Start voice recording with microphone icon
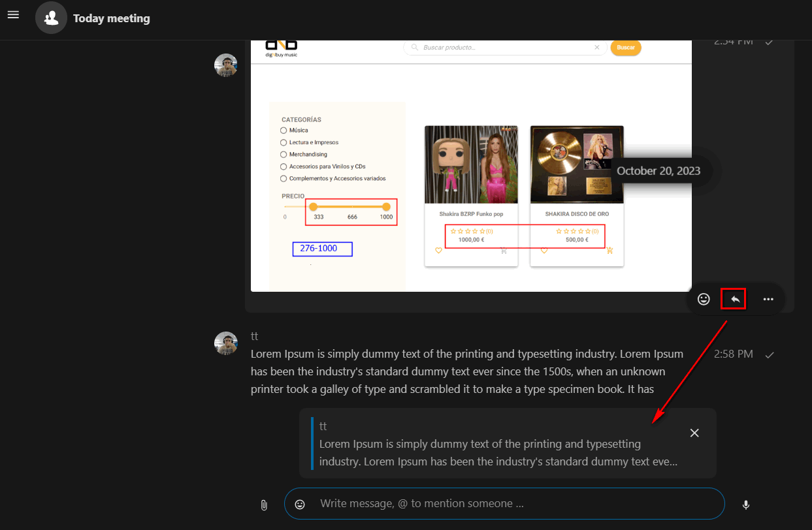Screen dimensions: 812x530 (746, 505)
